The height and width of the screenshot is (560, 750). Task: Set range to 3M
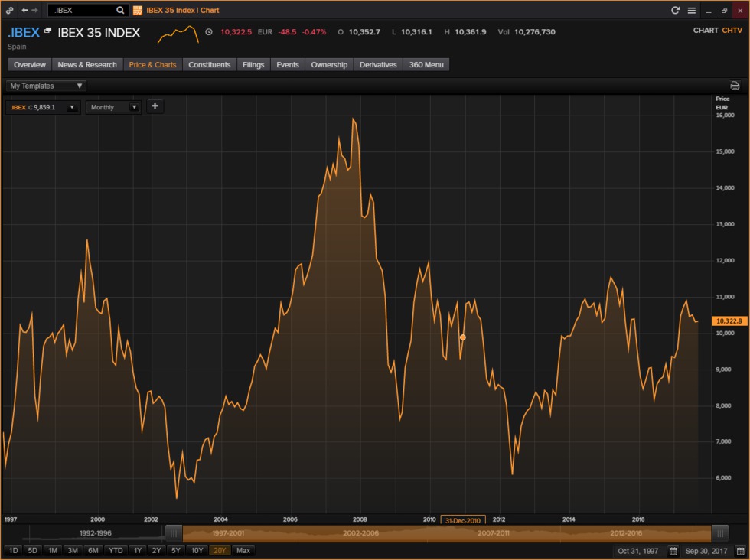[73, 550]
